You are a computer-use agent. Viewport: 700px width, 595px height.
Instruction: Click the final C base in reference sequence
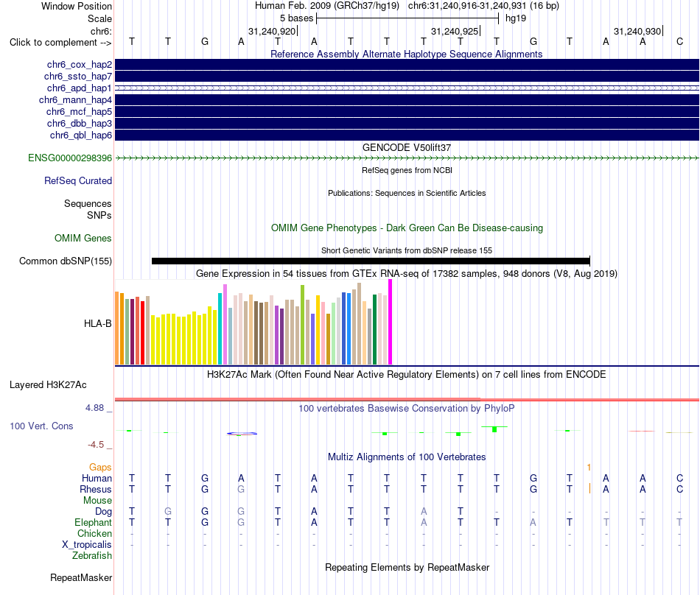679,41
